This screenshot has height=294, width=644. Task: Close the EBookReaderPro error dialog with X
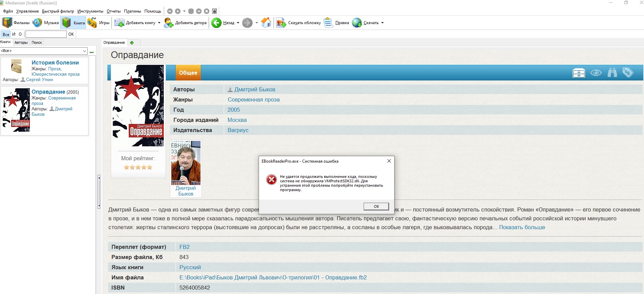[x=389, y=161]
